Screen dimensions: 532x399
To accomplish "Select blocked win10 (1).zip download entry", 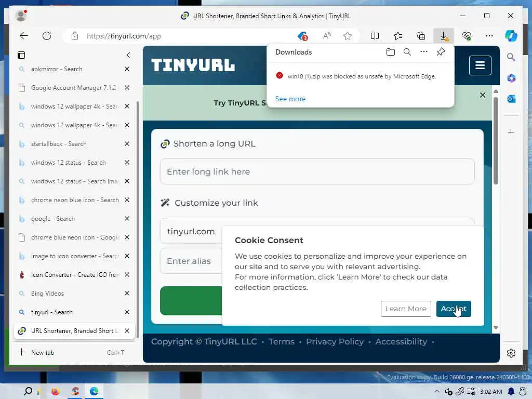I will [361, 76].
